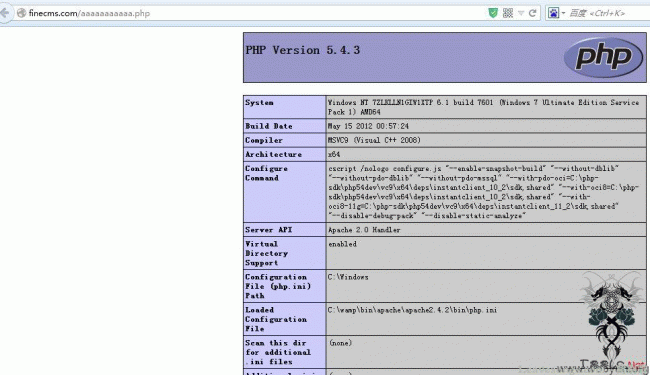Click the PHP logo image
650x375 pixels.
[604, 57]
